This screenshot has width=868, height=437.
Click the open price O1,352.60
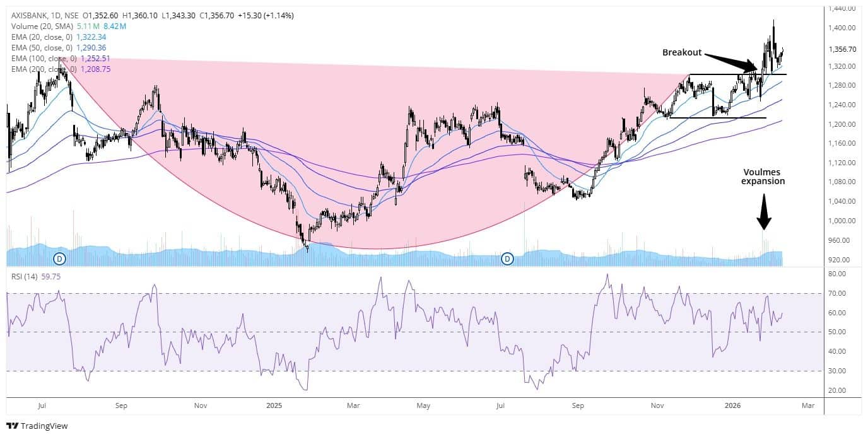click(x=100, y=15)
